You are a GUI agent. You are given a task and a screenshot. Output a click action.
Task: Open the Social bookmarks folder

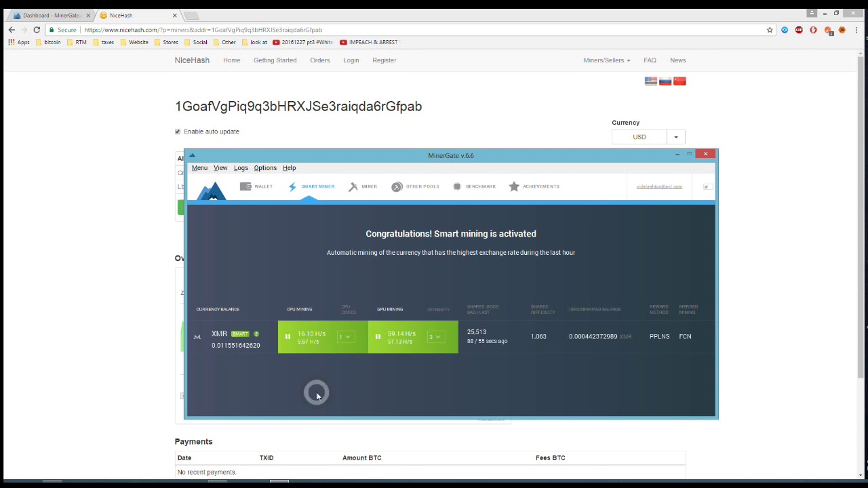[x=195, y=42]
